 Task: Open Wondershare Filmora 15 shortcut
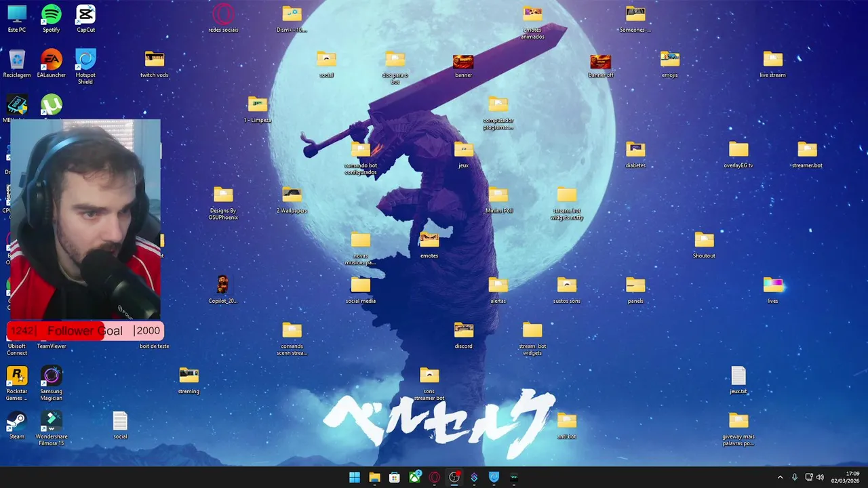pyautogui.click(x=51, y=428)
